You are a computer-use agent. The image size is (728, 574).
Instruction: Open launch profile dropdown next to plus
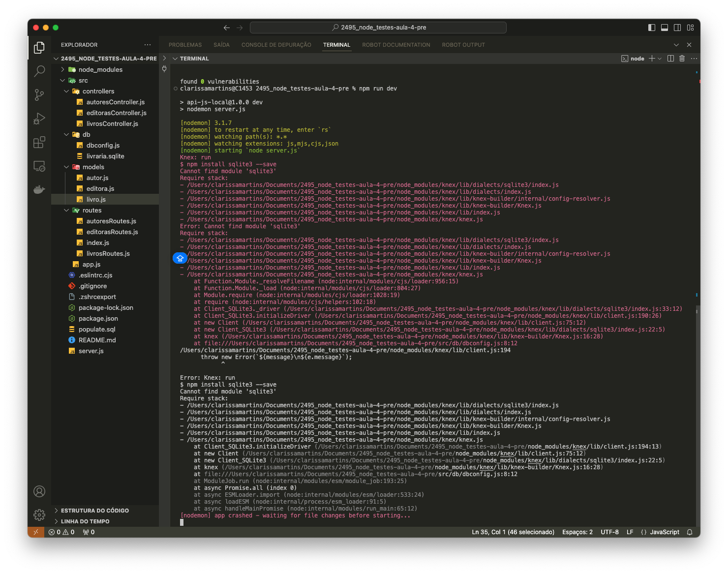click(660, 59)
